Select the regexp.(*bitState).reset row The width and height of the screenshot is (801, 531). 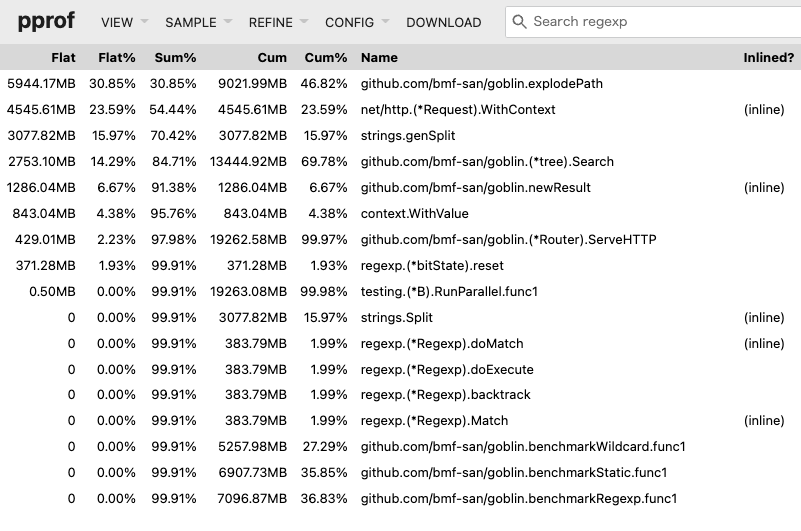pyautogui.click(x=432, y=266)
